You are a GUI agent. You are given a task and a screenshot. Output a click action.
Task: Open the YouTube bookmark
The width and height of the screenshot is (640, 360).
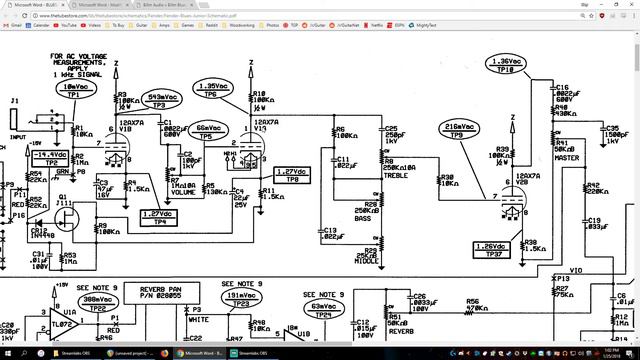pos(65,25)
